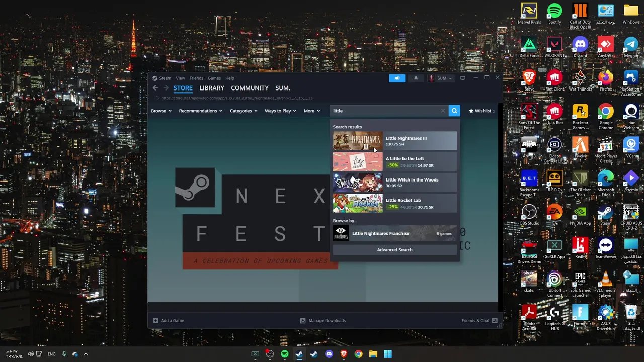Open Friends & Chat panel
644x362 pixels.
pyautogui.click(x=479, y=320)
